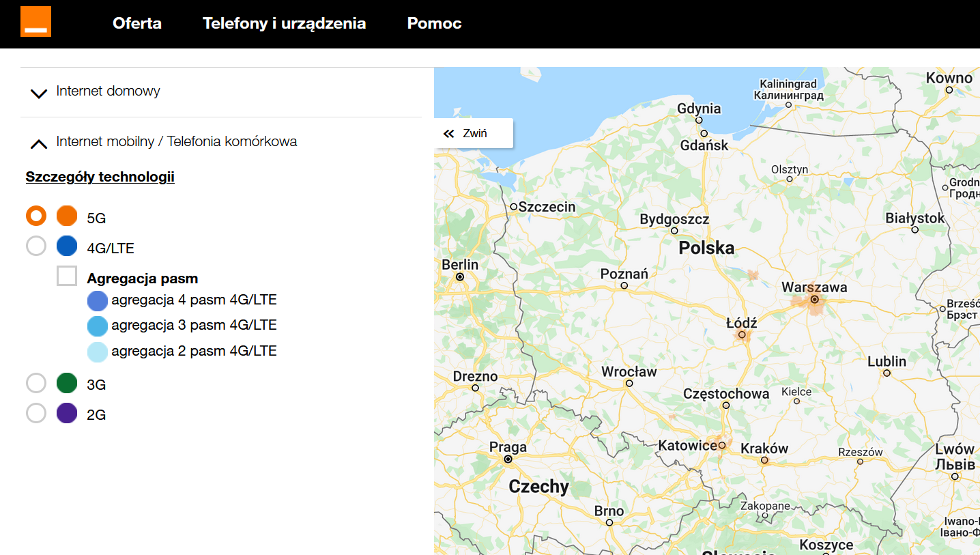Screen dimensions: 980x555
Task: Open the Oferta menu
Action: click(137, 23)
